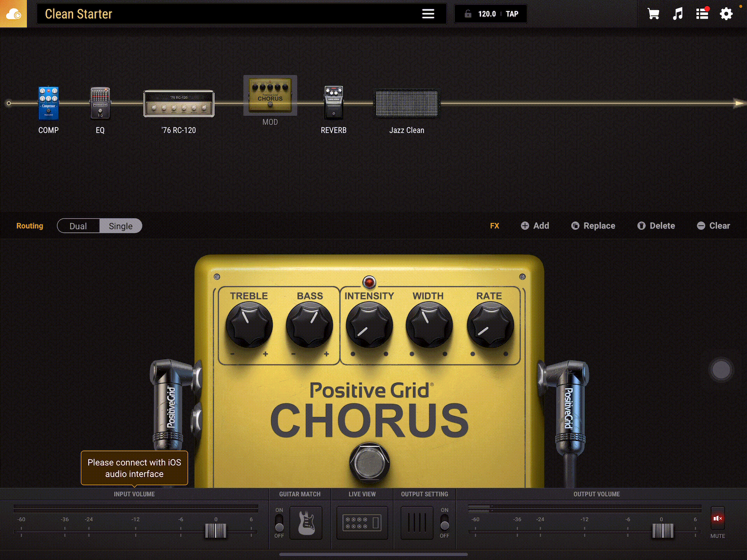Switch routing to Dual

point(78,226)
